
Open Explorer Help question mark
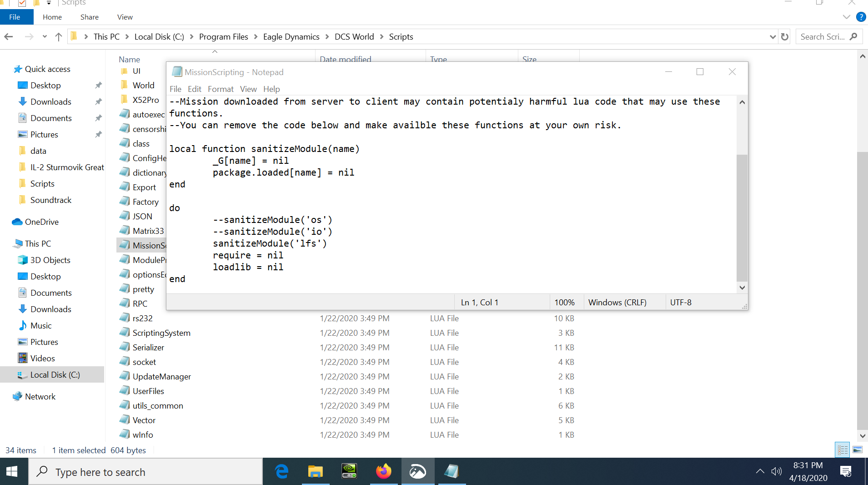[x=861, y=17]
